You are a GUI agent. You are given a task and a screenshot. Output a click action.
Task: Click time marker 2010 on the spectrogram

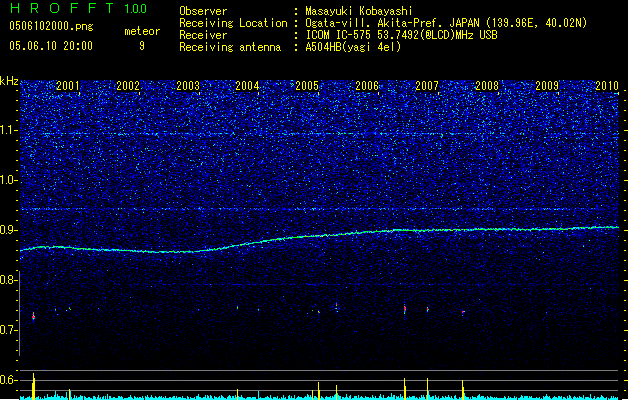pyautogui.click(x=607, y=85)
